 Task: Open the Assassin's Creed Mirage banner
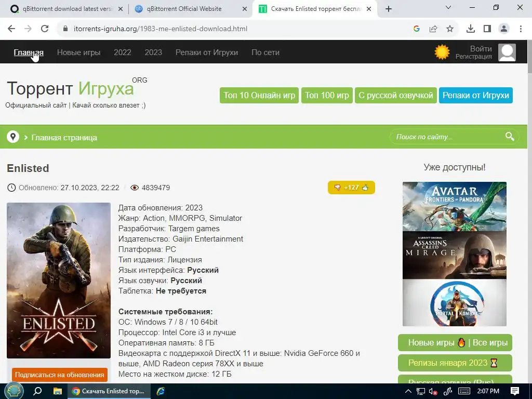click(454, 255)
